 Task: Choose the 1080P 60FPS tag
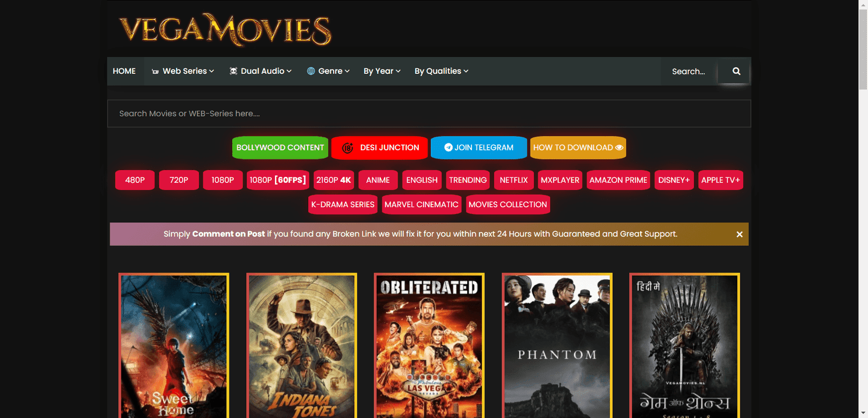(x=278, y=180)
